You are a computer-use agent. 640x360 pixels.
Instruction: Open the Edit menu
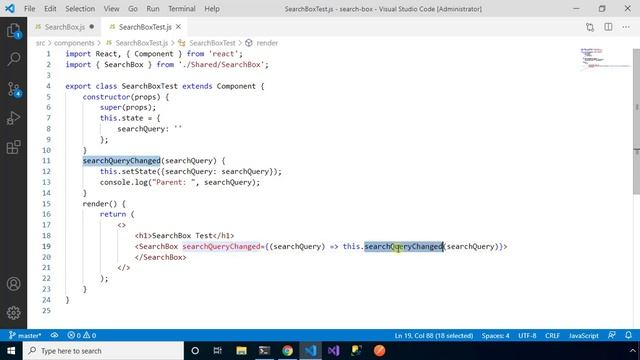(50, 9)
